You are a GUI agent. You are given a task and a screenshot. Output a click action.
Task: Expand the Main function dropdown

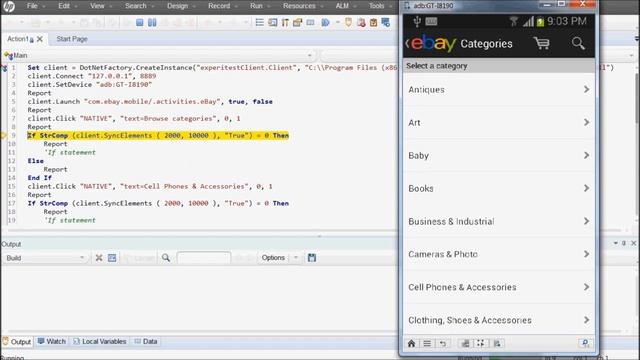coord(310,56)
